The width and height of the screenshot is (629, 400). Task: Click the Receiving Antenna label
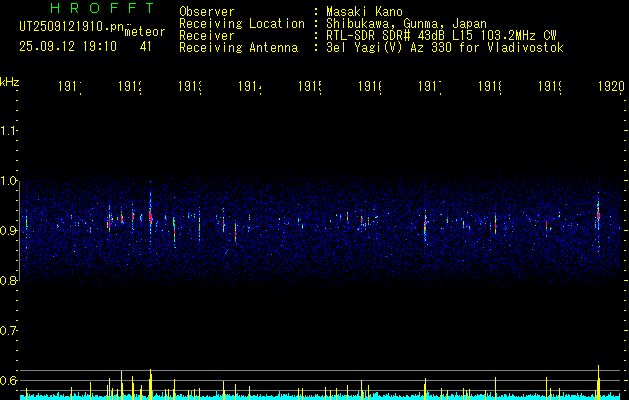pyautogui.click(x=239, y=48)
